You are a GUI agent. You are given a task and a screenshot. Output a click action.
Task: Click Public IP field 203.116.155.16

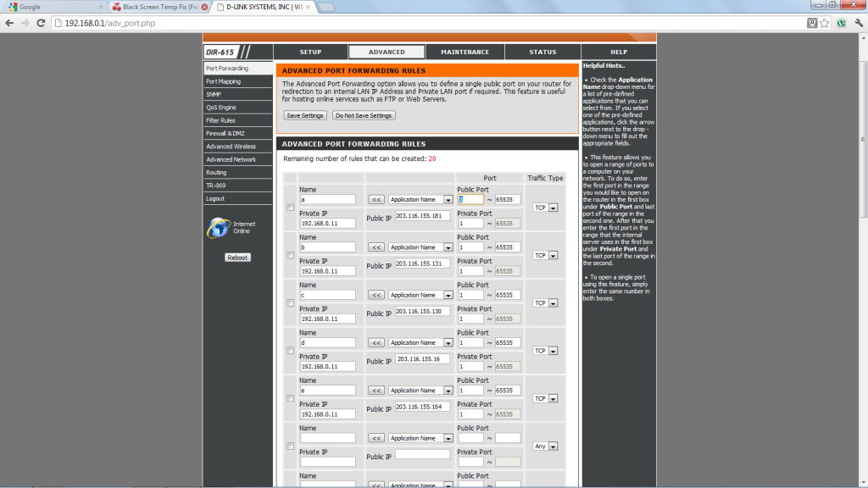coord(422,359)
